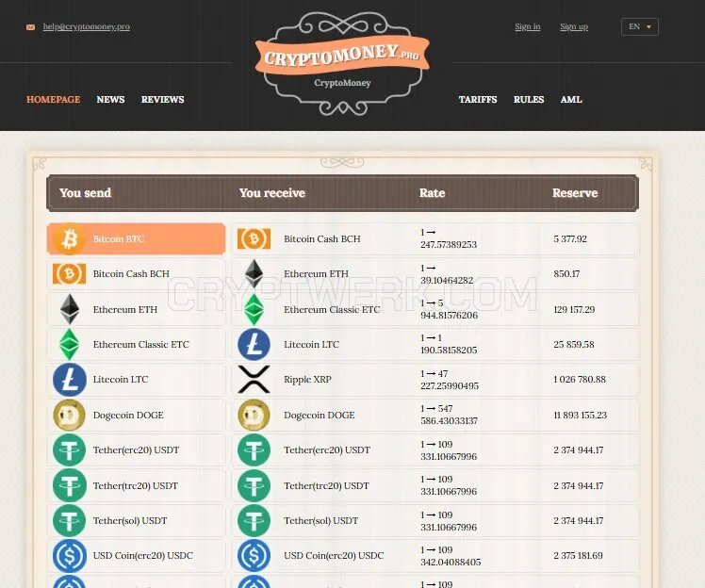Click the rate value 39.10464282
Image resolution: width=705 pixels, height=588 pixels.
click(447, 281)
